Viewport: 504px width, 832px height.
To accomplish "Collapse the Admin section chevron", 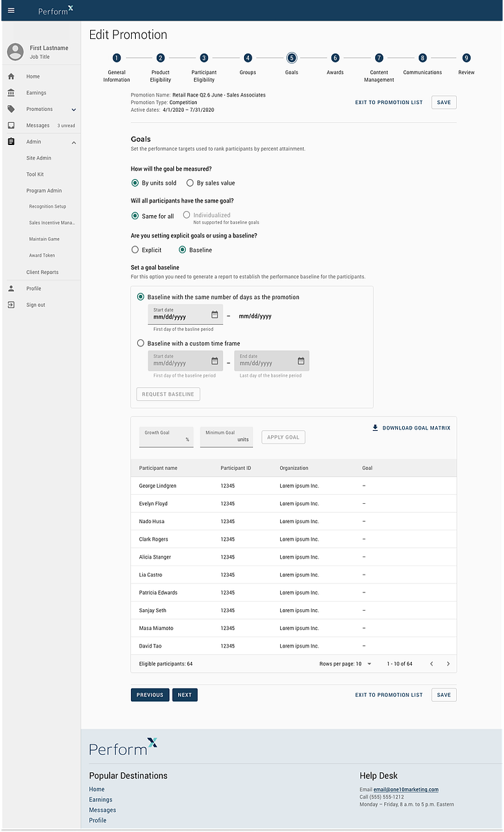I will [x=73, y=142].
